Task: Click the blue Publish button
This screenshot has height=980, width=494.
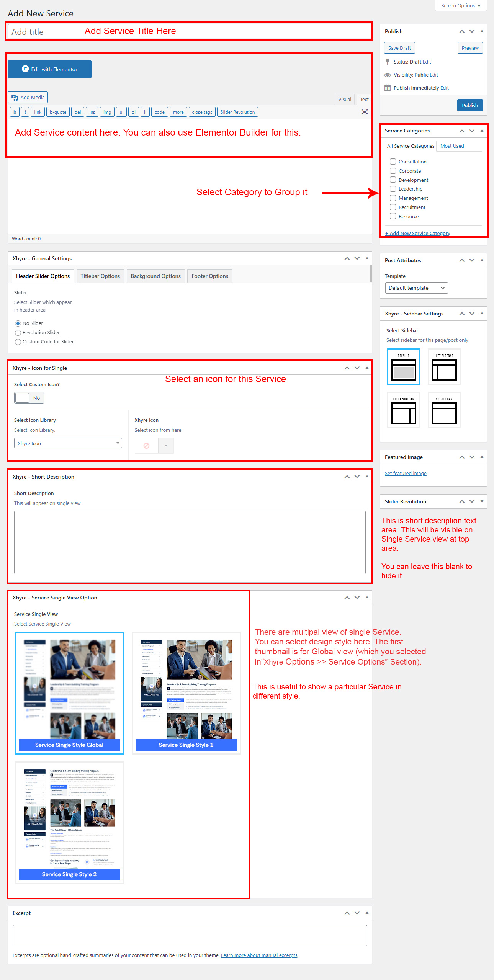Action: pyautogui.click(x=469, y=105)
